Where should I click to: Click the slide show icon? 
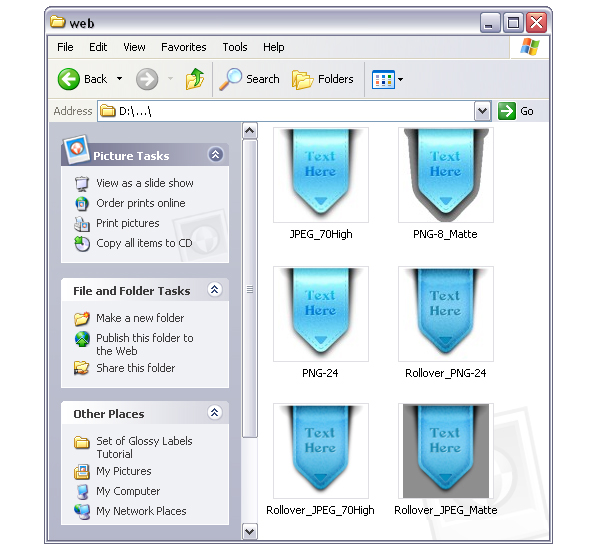[x=82, y=183]
